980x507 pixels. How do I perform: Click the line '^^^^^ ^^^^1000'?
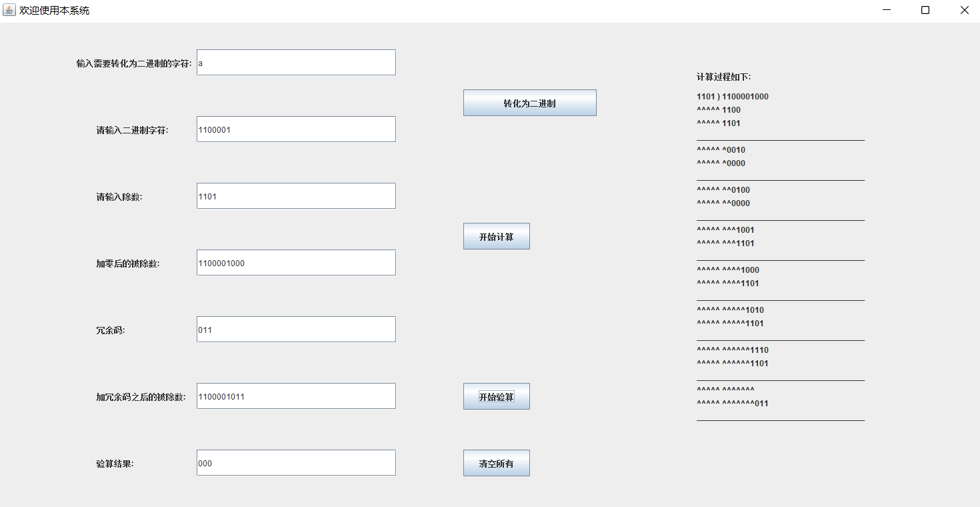tap(728, 270)
